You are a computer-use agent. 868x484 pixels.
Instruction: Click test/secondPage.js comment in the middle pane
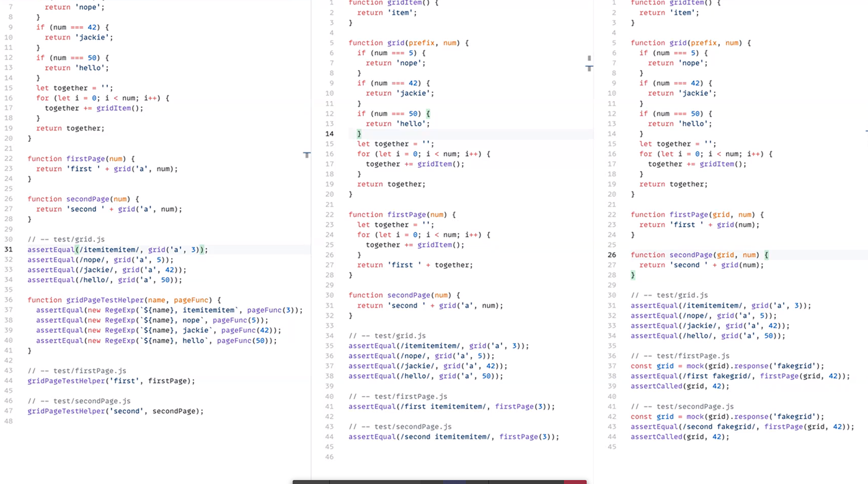[399, 426]
